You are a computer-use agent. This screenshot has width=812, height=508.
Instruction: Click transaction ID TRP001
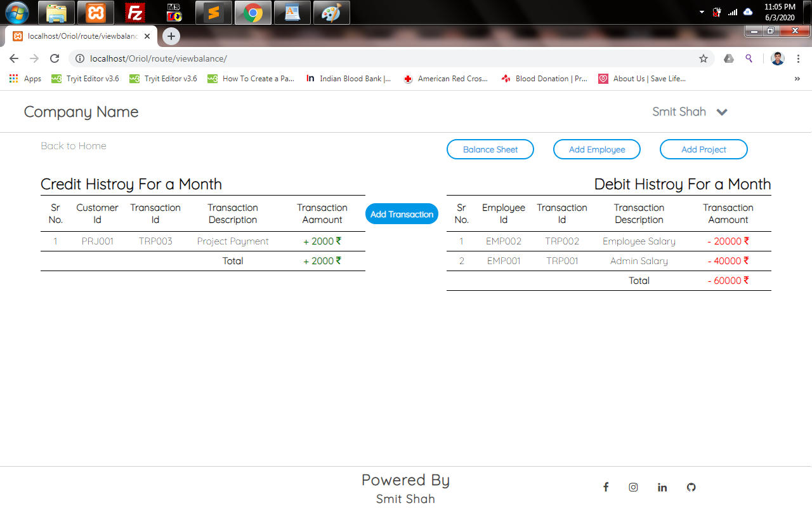[562, 261]
